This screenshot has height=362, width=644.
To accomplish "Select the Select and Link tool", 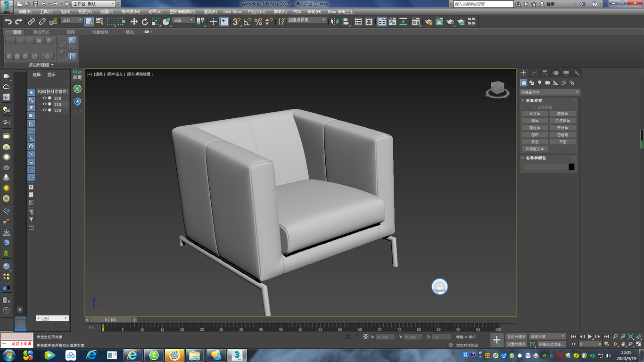I will point(31,22).
